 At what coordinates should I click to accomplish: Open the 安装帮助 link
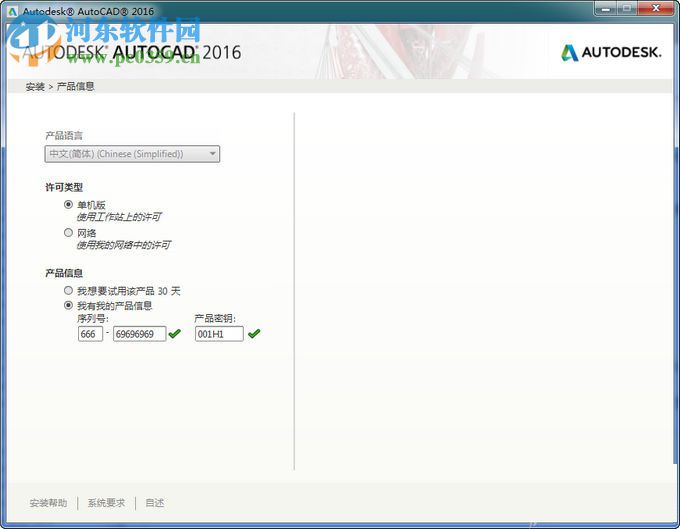click(x=48, y=503)
